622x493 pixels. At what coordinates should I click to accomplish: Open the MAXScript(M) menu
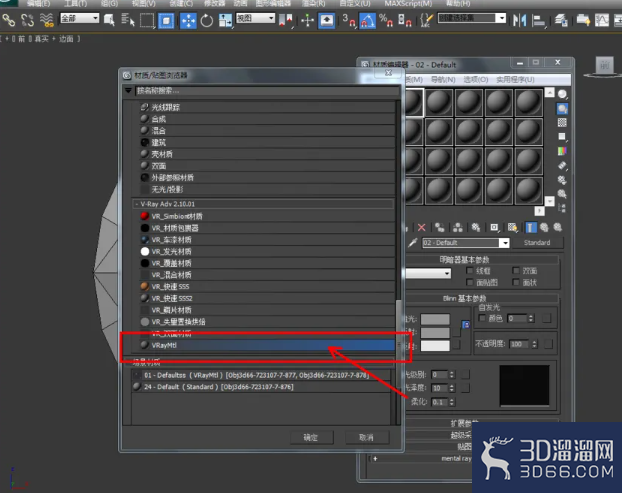(408, 4)
